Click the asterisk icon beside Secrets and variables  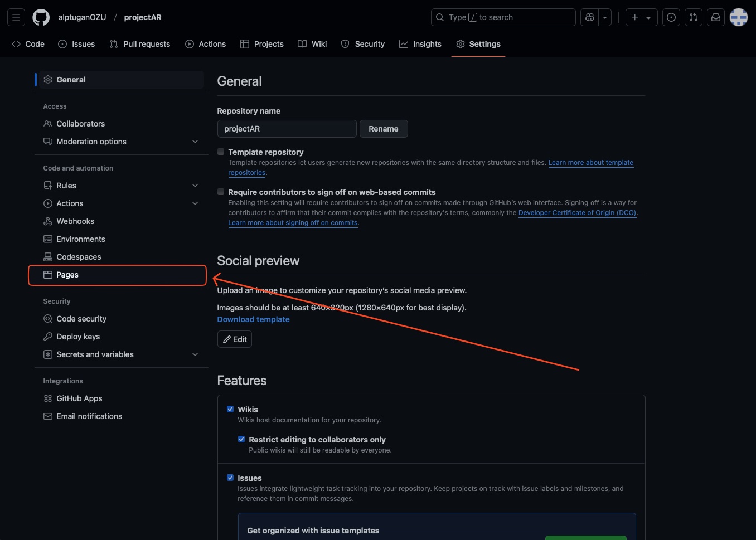click(x=48, y=354)
